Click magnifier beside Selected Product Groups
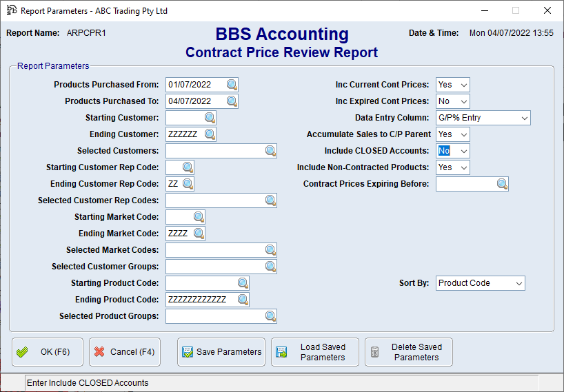 pyautogui.click(x=270, y=316)
